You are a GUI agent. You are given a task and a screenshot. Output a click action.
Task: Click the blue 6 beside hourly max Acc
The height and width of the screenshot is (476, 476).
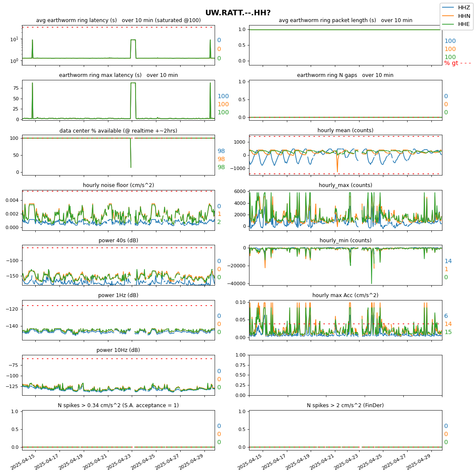(446, 316)
